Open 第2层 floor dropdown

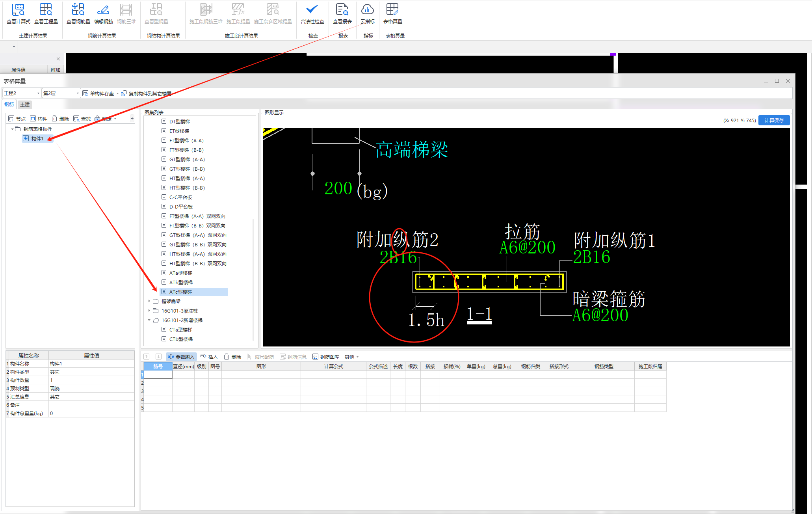click(x=61, y=93)
